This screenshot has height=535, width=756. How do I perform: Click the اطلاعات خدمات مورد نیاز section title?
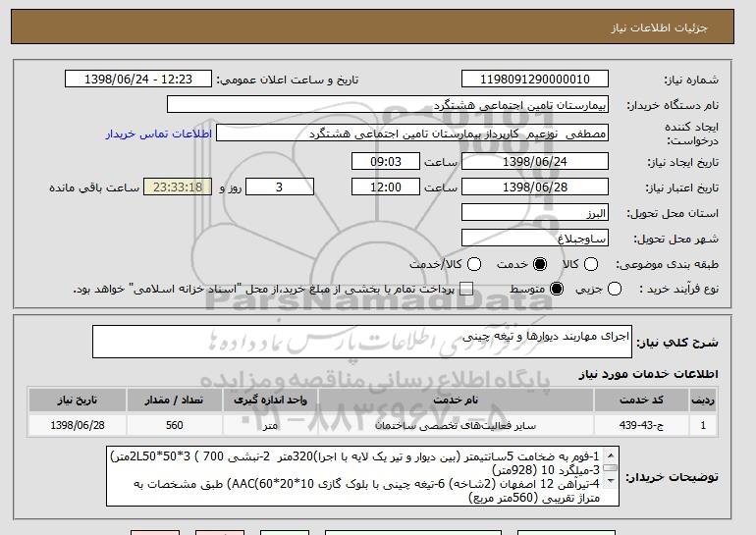point(648,374)
